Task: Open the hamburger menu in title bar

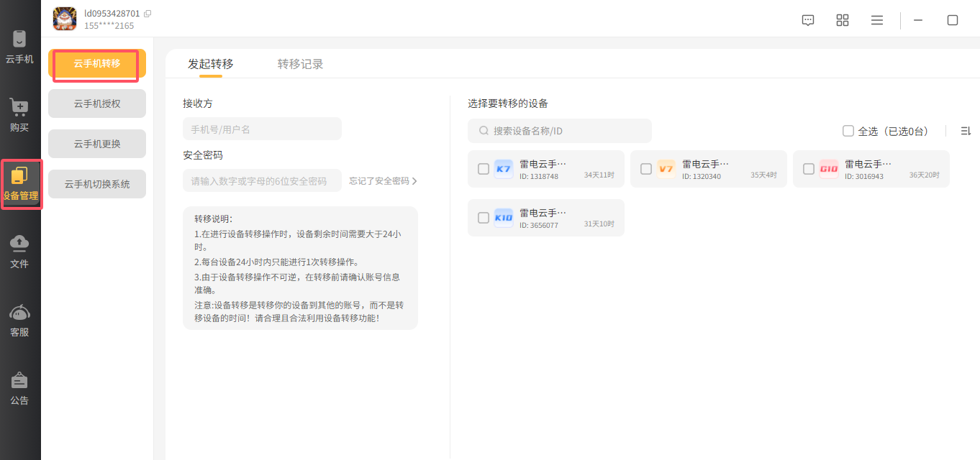Action: (877, 20)
